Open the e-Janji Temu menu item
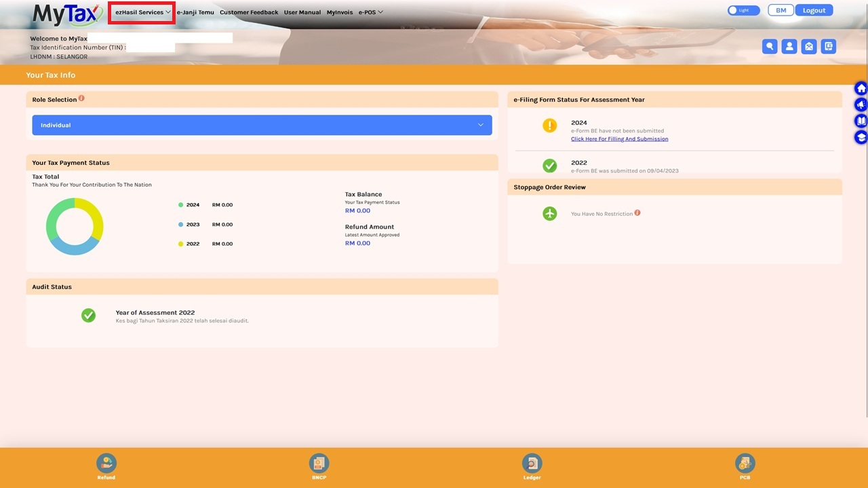 click(x=195, y=12)
